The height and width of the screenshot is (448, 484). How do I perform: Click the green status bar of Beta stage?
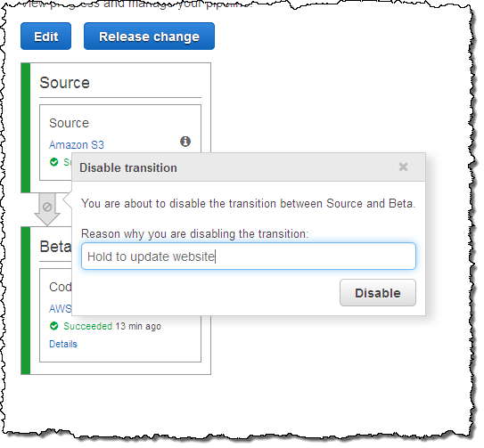tap(26, 301)
